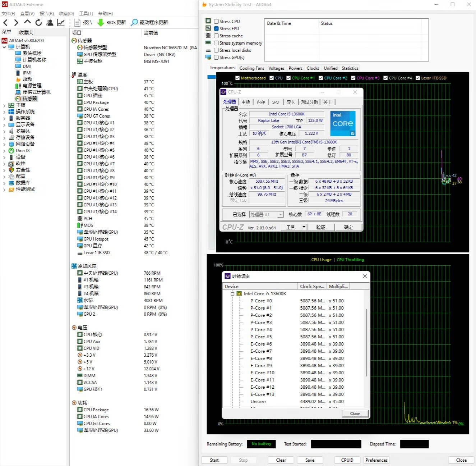Click the Start button in stability test
Viewport: 476px width, 466px height.
pyautogui.click(x=214, y=460)
